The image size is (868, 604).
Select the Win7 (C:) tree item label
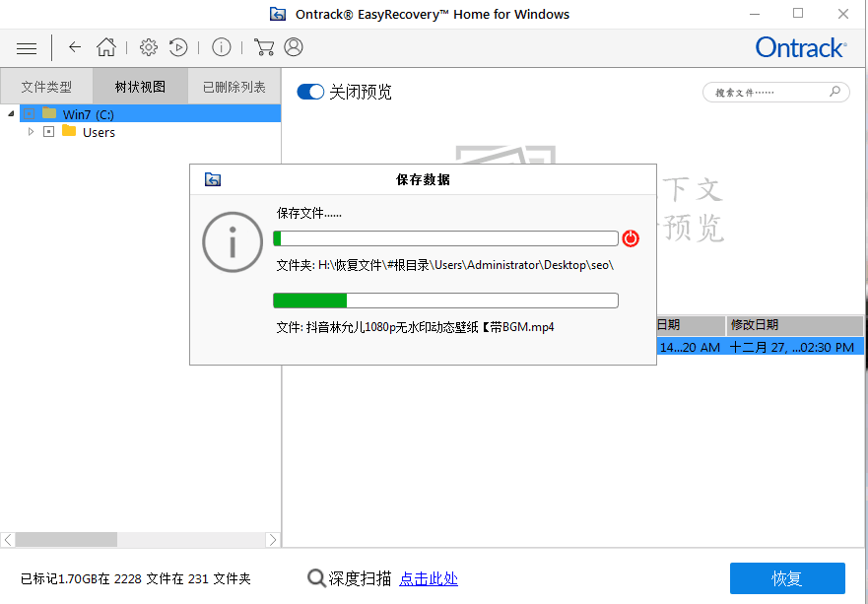pos(89,114)
